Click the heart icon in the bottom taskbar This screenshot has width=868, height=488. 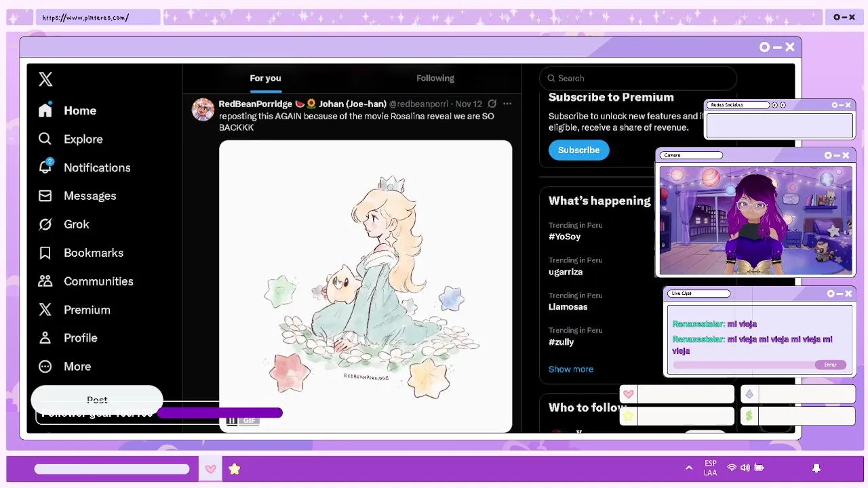tap(210, 469)
